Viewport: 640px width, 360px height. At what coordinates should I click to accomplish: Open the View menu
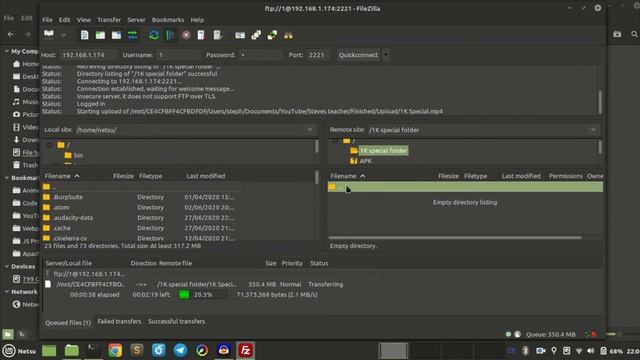point(84,20)
